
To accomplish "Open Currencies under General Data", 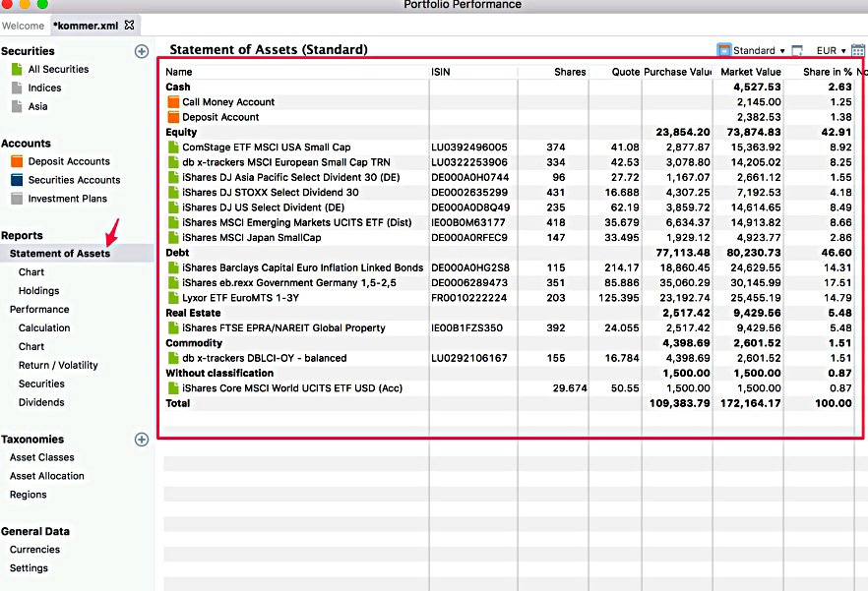I will tap(34, 550).
